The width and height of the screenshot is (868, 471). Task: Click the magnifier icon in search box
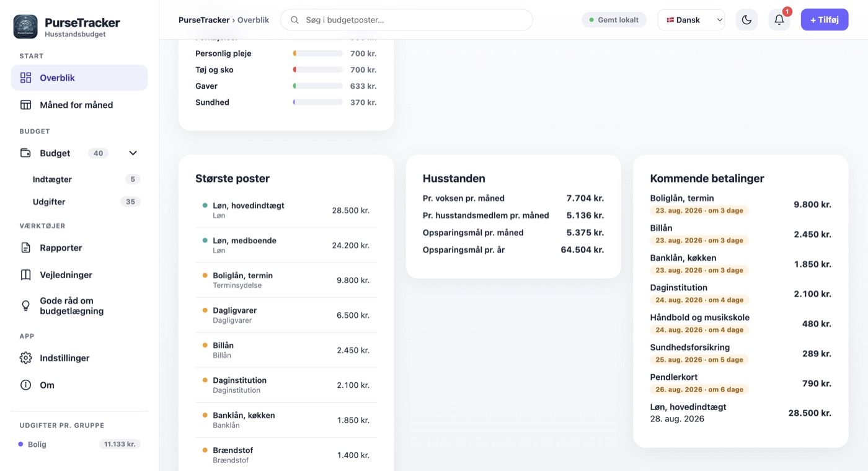(x=295, y=20)
